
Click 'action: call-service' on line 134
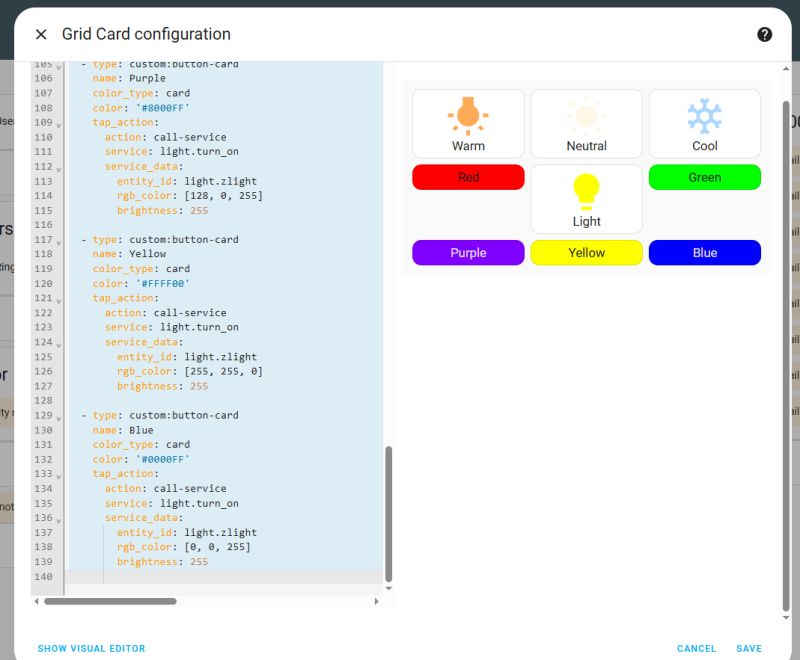pyautogui.click(x=165, y=488)
